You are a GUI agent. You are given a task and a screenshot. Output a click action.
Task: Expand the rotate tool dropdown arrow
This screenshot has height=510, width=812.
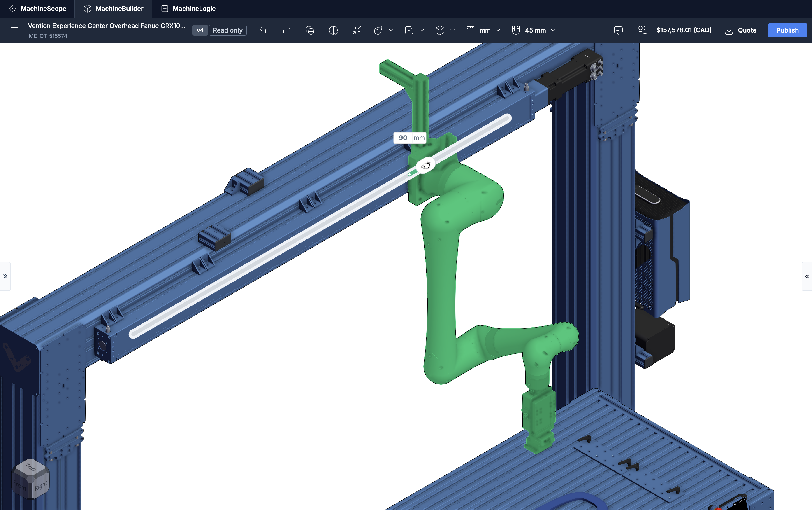[x=391, y=30]
